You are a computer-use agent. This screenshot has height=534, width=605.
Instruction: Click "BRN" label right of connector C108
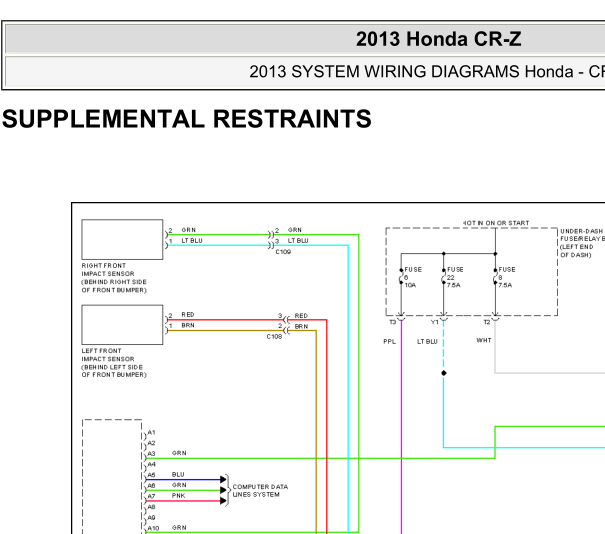coord(301,326)
